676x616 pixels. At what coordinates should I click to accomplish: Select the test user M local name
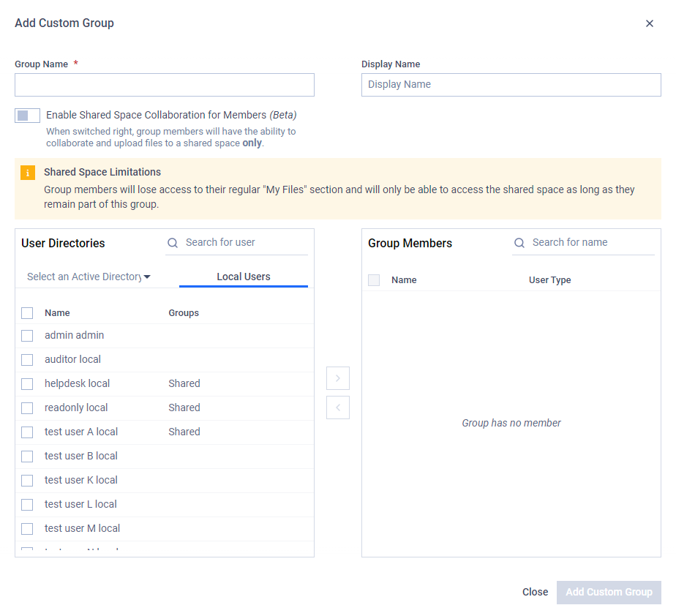[x=83, y=528]
